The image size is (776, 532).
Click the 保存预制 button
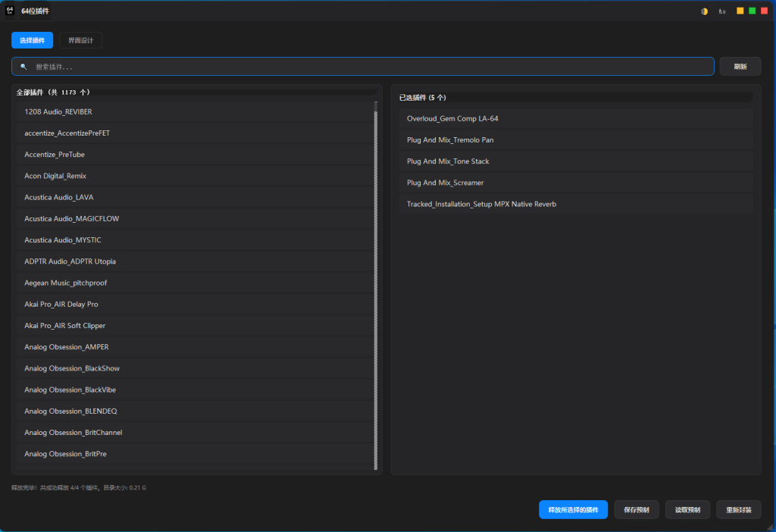(637, 510)
